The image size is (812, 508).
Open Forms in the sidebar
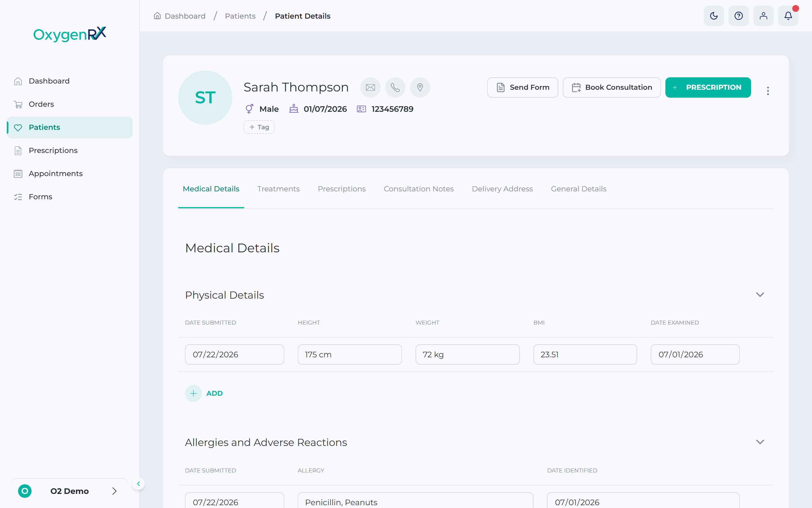tap(69, 197)
